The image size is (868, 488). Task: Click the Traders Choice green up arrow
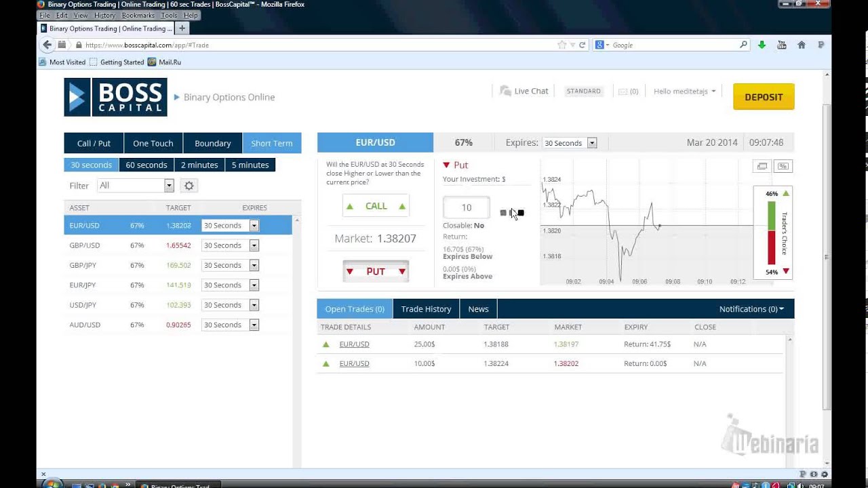(786, 194)
